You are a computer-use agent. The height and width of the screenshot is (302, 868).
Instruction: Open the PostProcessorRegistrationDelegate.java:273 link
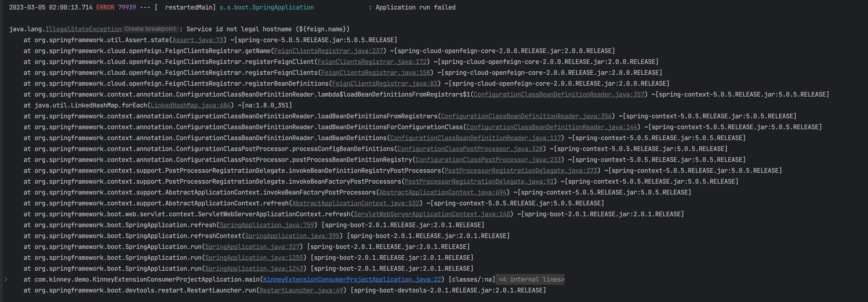pyautogui.click(x=521, y=171)
